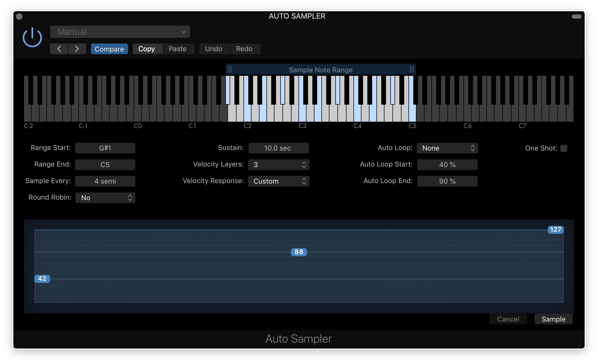Image resolution: width=598 pixels, height=364 pixels.
Task: Click Paste to paste plugin settings
Action: click(x=178, y=49)
